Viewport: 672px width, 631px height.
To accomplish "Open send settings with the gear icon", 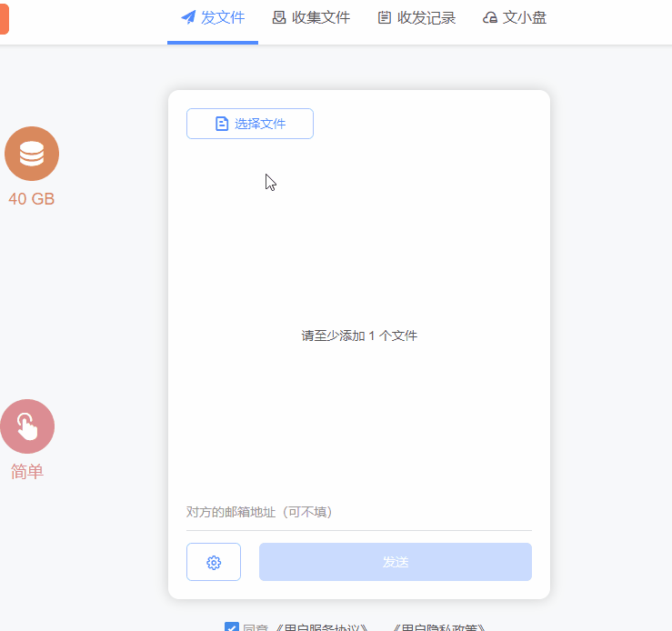I will tap(214, 562).
